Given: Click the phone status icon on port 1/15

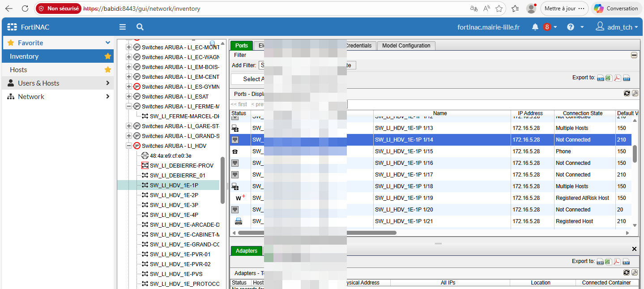Looking at the screenshot, I should (235, 151).
